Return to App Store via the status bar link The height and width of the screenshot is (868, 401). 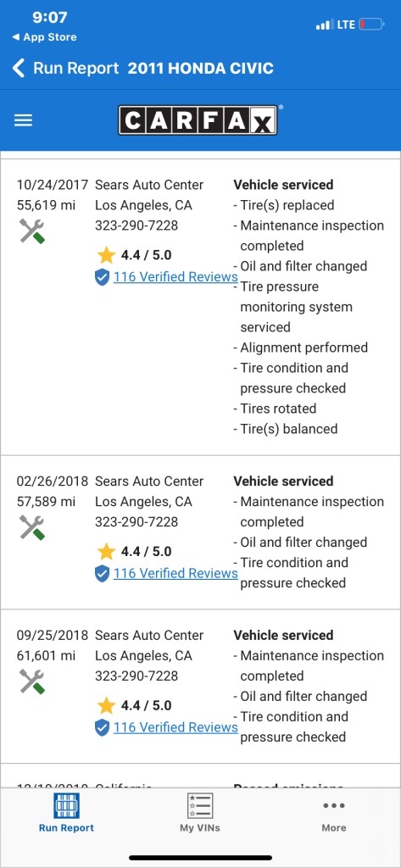(44, 37)
